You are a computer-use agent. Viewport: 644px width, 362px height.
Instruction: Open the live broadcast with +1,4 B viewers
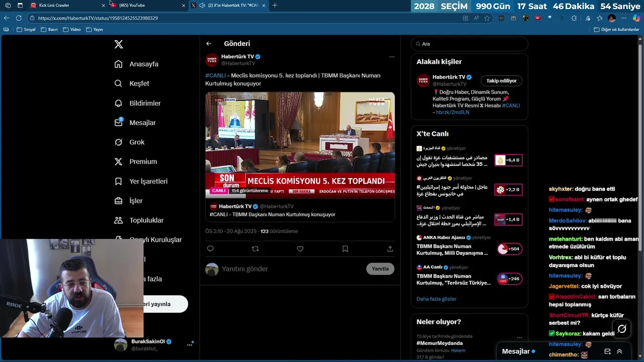508,220
